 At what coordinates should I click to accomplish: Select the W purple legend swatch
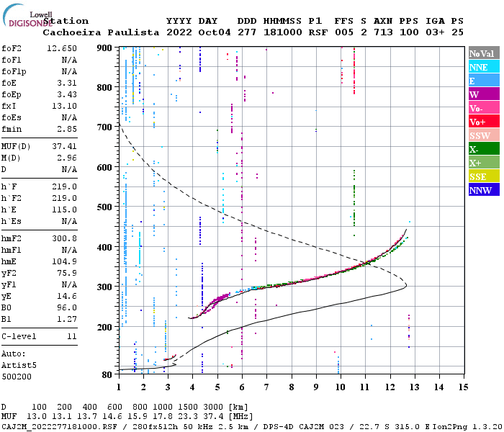(484, 94)
